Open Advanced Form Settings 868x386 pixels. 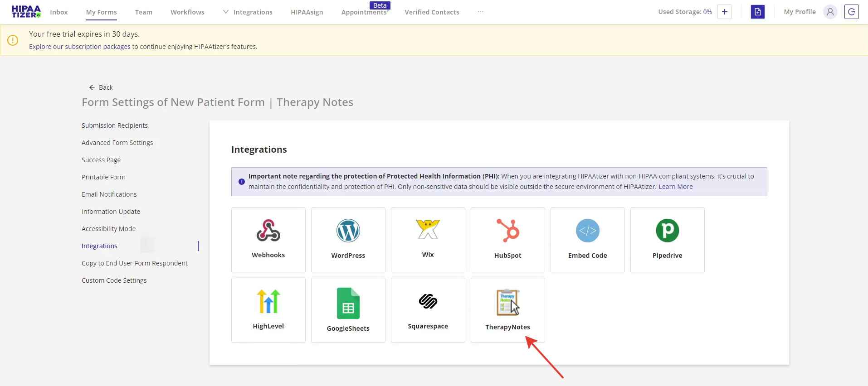click(x=117, y=143)
